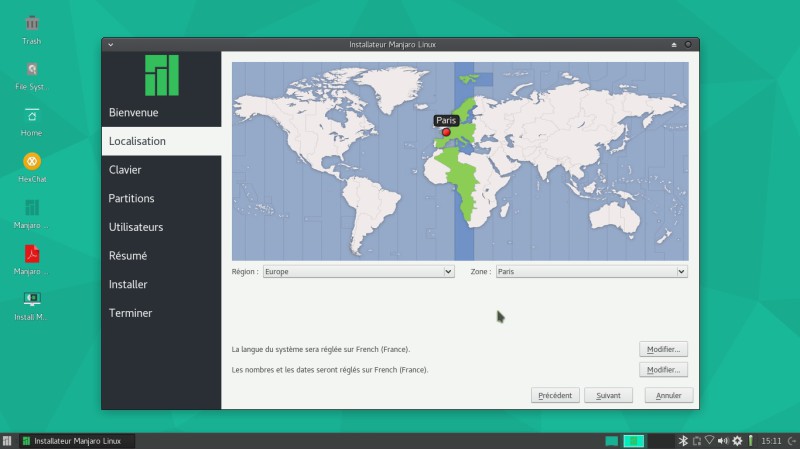Switch to the second workspace in the pager
Viewport: 800px width, 449px height.
633,441
